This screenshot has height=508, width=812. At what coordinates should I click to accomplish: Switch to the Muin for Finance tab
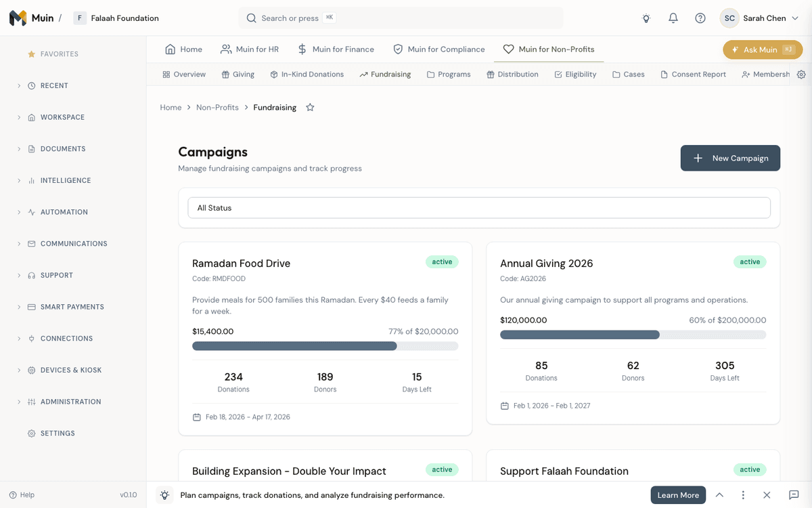pos(336,49)
